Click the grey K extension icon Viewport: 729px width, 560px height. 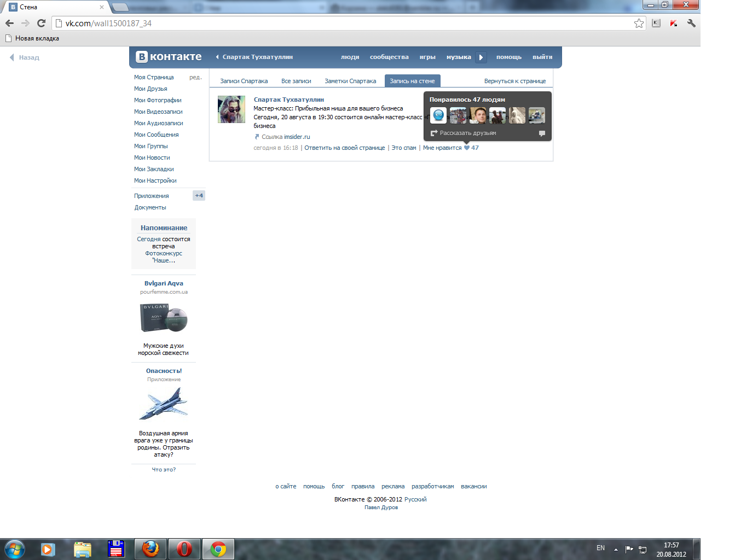coord(656,23)
